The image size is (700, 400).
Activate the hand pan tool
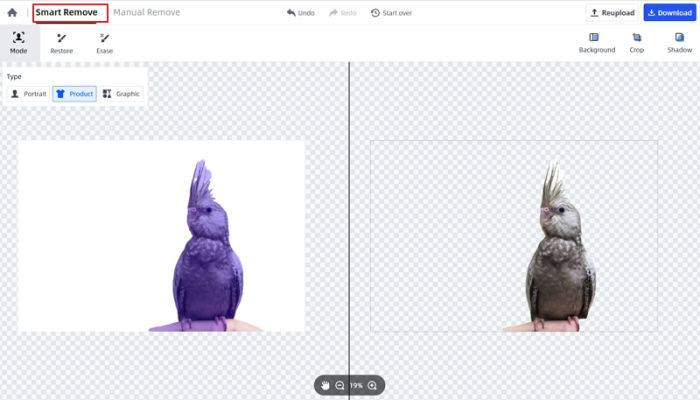click(x=325, y=385)
